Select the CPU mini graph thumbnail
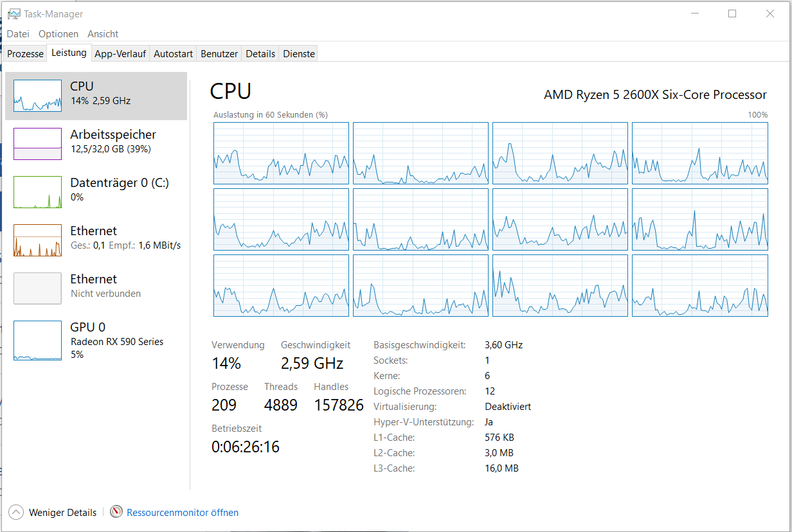 pos(38,96)
